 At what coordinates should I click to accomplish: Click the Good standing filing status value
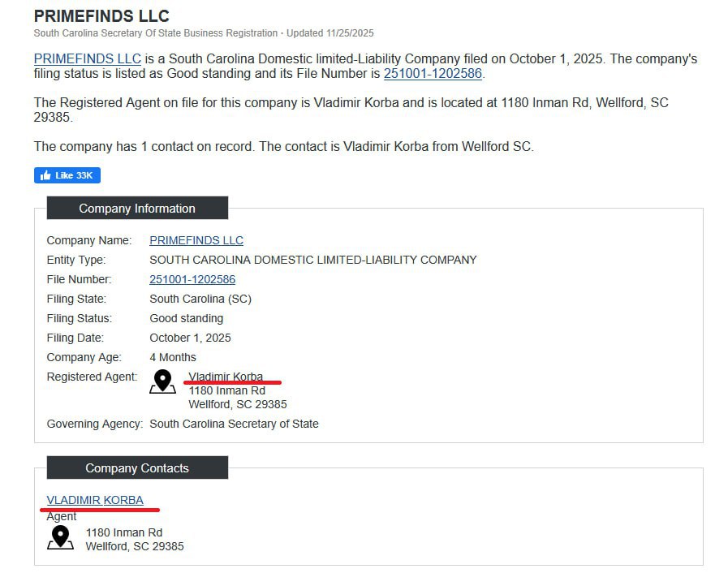[x=187, y=318]
